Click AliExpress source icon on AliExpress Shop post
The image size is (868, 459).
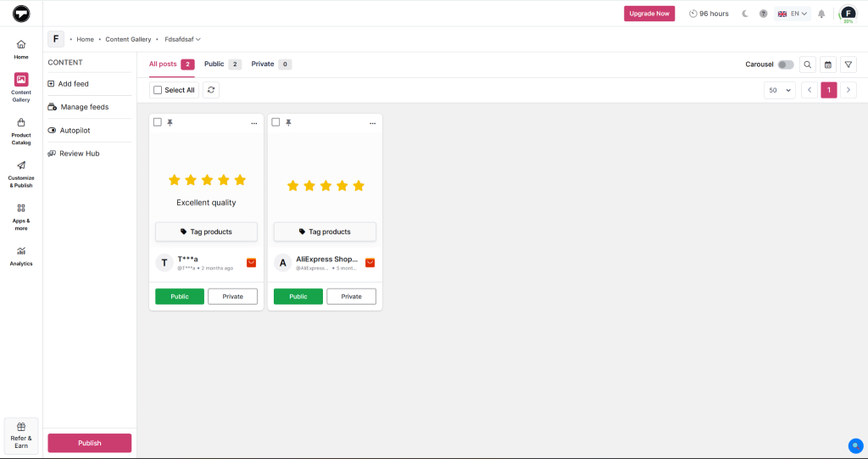(370, 263)
